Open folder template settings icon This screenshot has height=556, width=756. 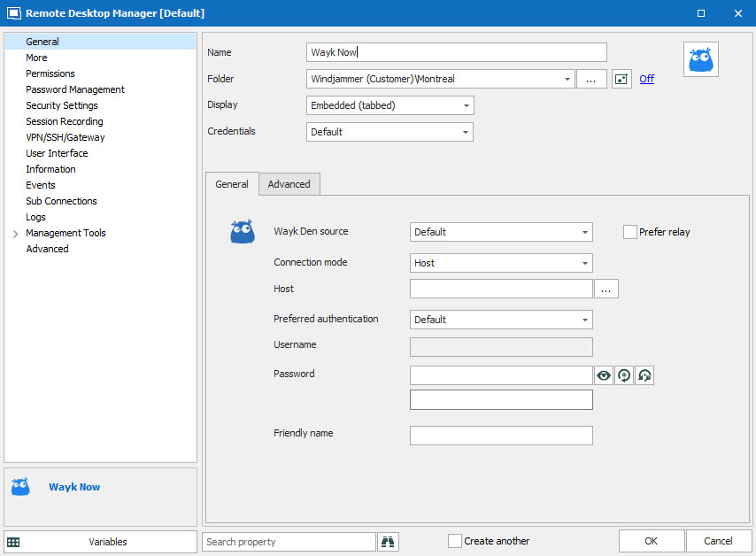coord(621,79)
